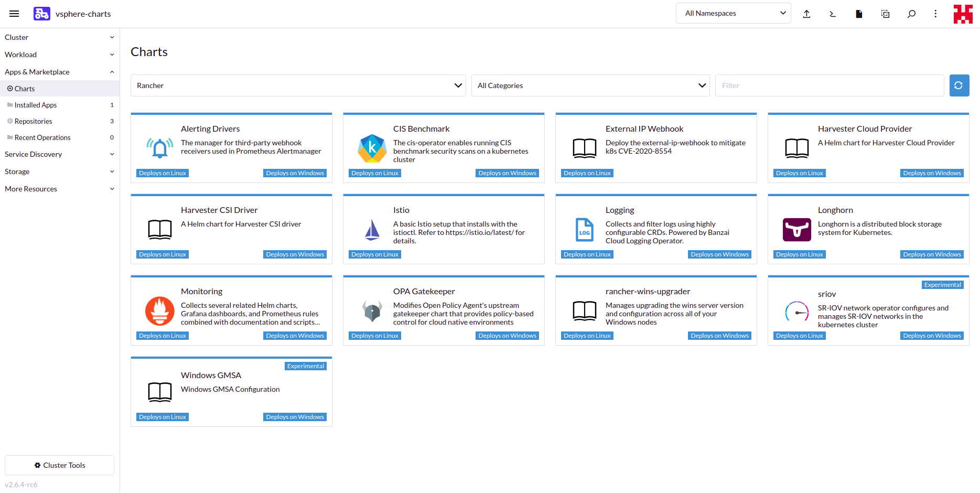Collapse the Apps & Marketplace section

pos(60,72)
